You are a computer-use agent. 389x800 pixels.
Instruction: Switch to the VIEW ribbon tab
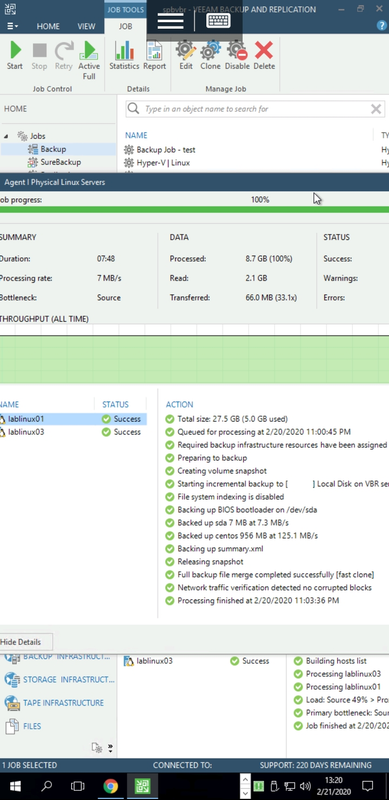click(x=86, y=26)
